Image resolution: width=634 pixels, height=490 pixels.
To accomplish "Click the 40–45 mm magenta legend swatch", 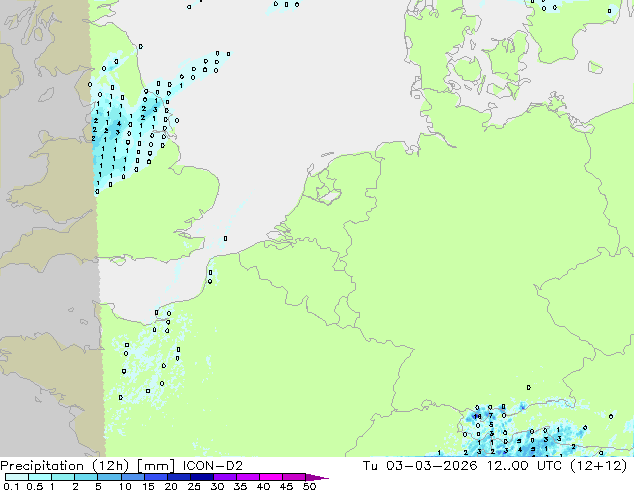I will [271, 477].
